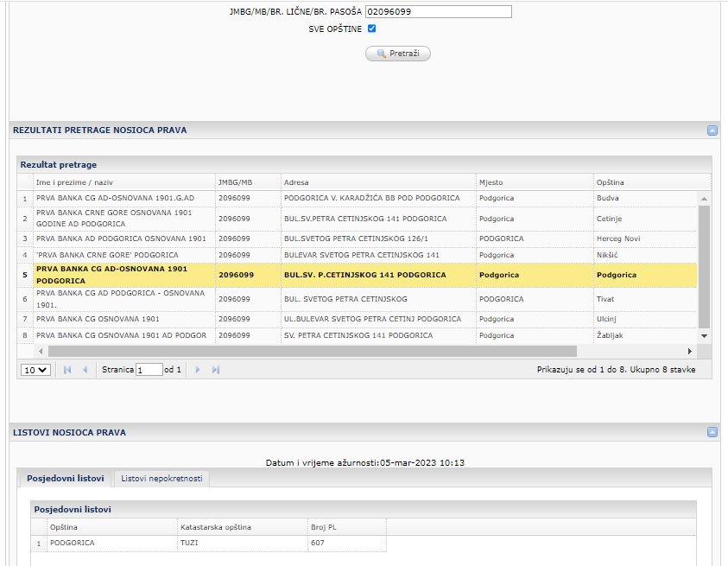
Task: Toggle the SVE OPŠTINE checkbox
Action: point(372,29)
